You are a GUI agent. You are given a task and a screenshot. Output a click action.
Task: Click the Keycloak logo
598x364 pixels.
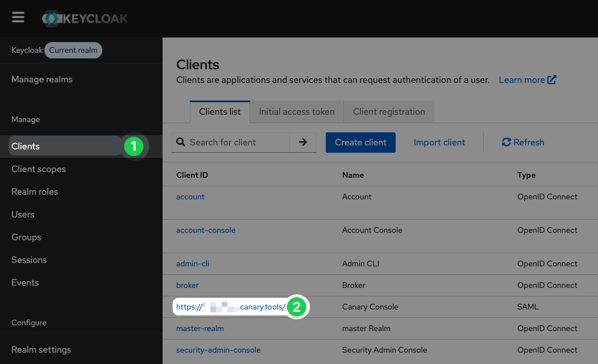pyautogui.click(x=85, y=18)
